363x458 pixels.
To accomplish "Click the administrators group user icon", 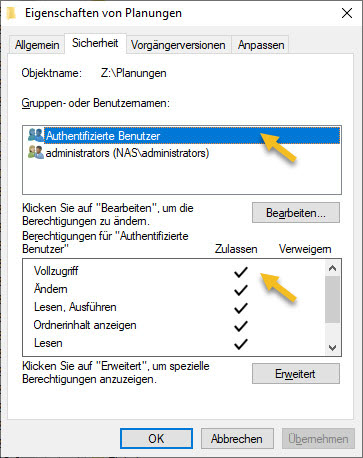I will pyautogui.click(x=36, y=152).
